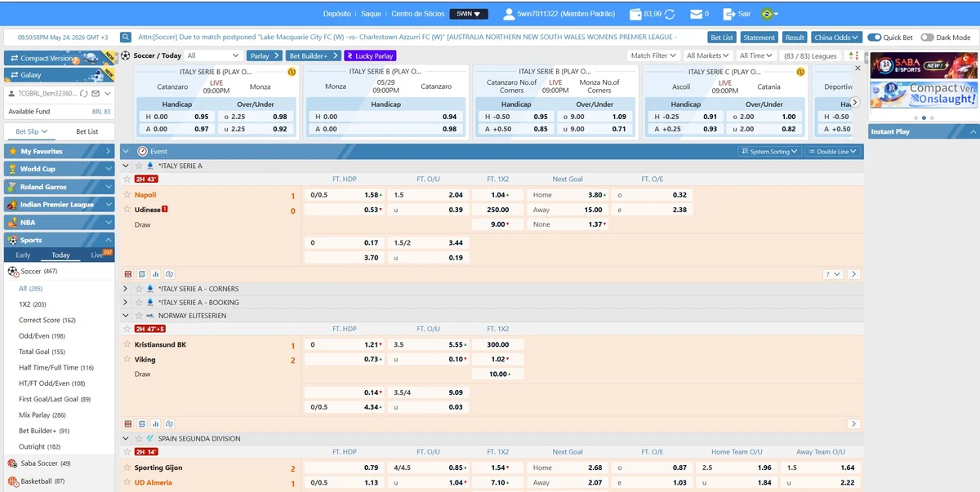Screen dimensions: 980x492
Task: Favorite Viking with its star
Action: (x=127, y=359)
